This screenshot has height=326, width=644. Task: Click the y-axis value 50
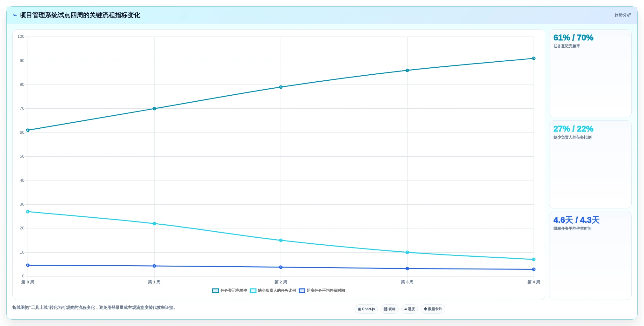tap(22, 156)
